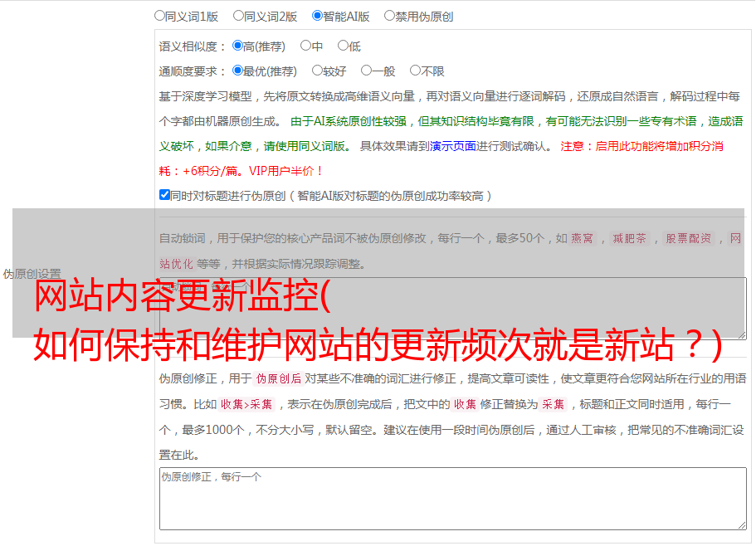The width and height of the screenshot is (756, 546).
Task: Set 语义相似度 to 中
Action: pos(305,46)
